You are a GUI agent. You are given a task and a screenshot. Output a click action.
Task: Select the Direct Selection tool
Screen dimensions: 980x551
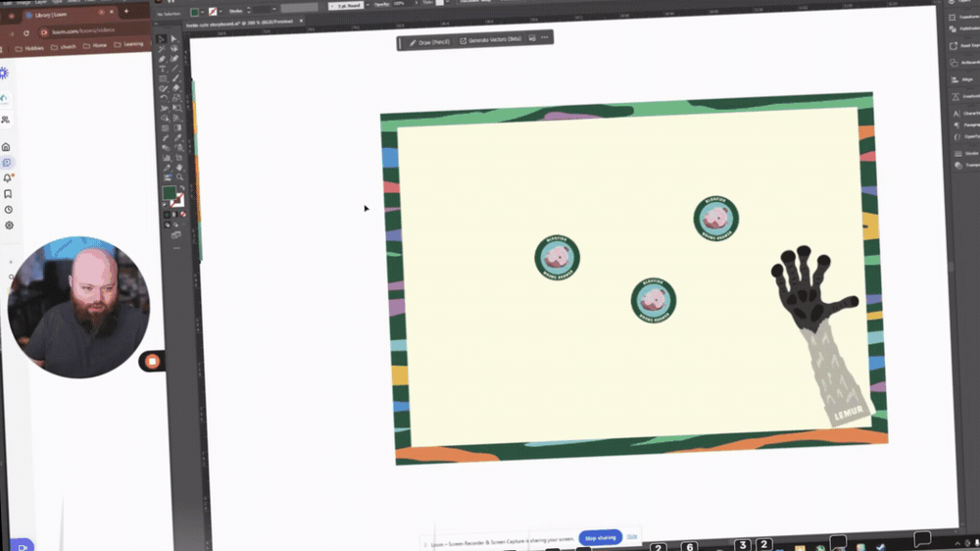tap(174, 39)
